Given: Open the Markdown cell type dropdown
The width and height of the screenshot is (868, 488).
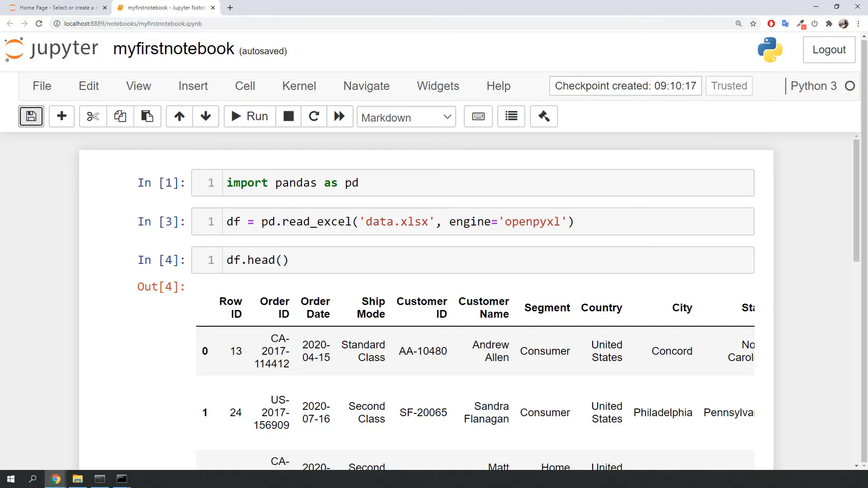Looking at the screenshot, I should click(406, 117).
